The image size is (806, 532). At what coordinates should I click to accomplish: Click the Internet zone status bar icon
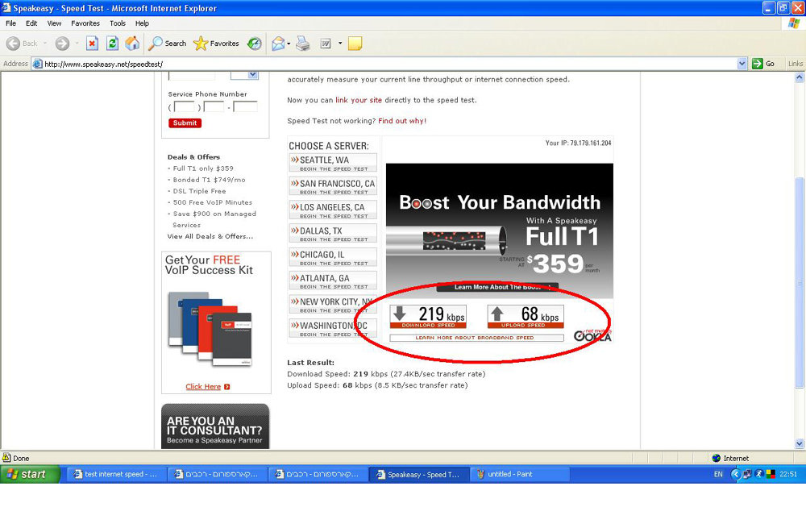coord(717,459)
